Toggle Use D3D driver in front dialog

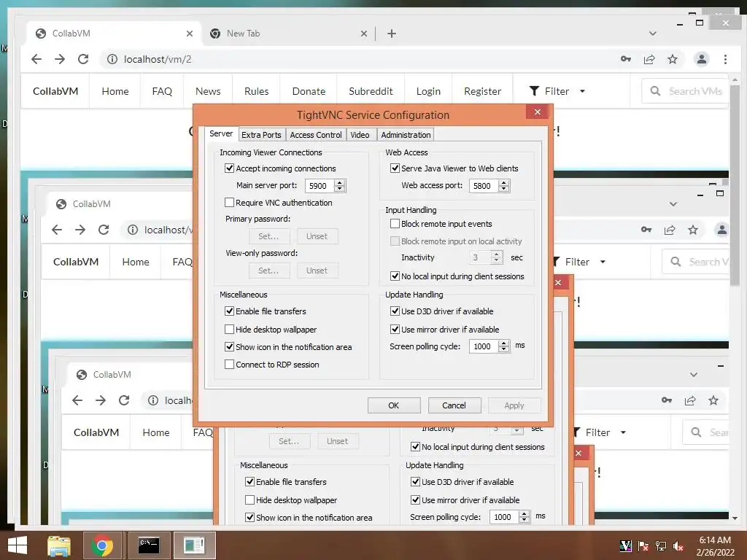pyautogui.click(x=395, y=311)
